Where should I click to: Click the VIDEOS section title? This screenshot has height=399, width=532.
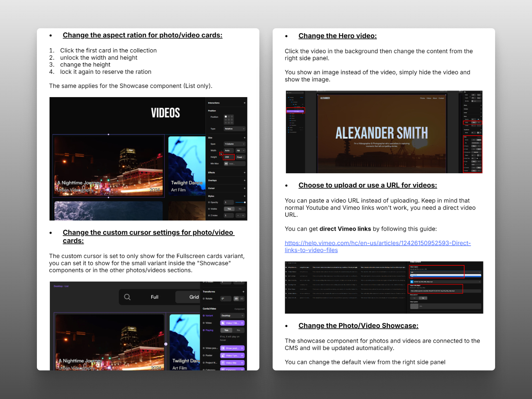tap(165, 113)
